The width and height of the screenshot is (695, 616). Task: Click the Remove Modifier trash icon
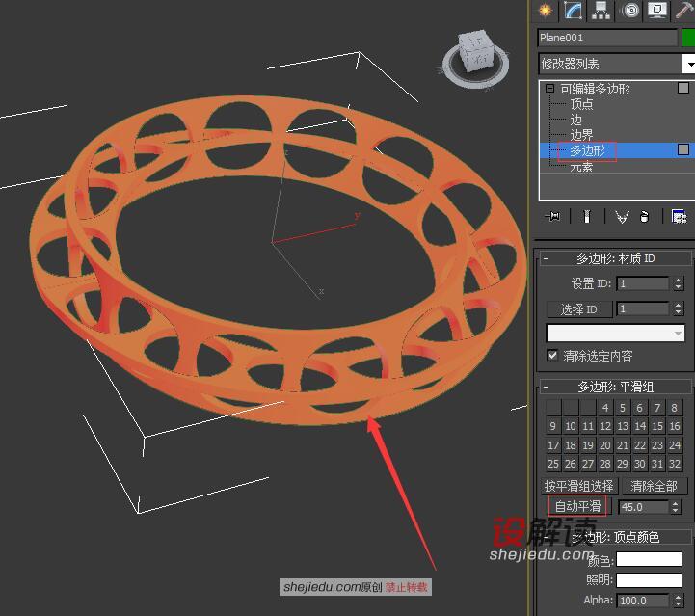(x=644, y=217)
